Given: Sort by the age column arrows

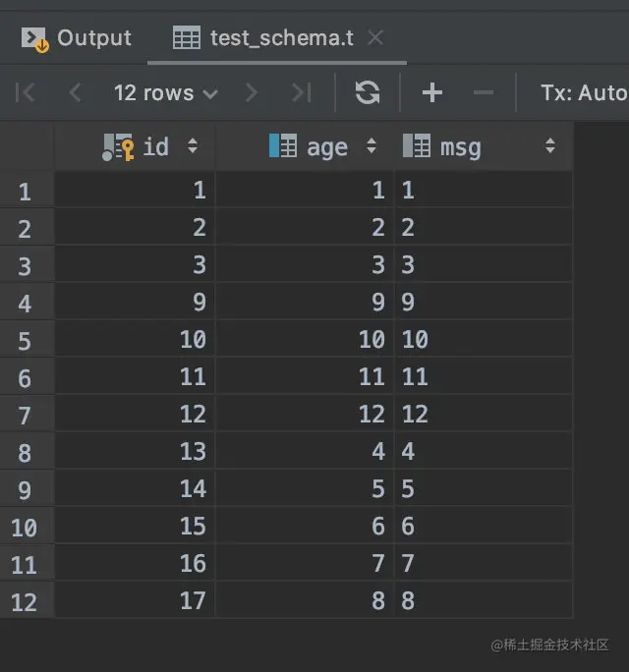Looking at the screenshot, I should coord(372,146).
